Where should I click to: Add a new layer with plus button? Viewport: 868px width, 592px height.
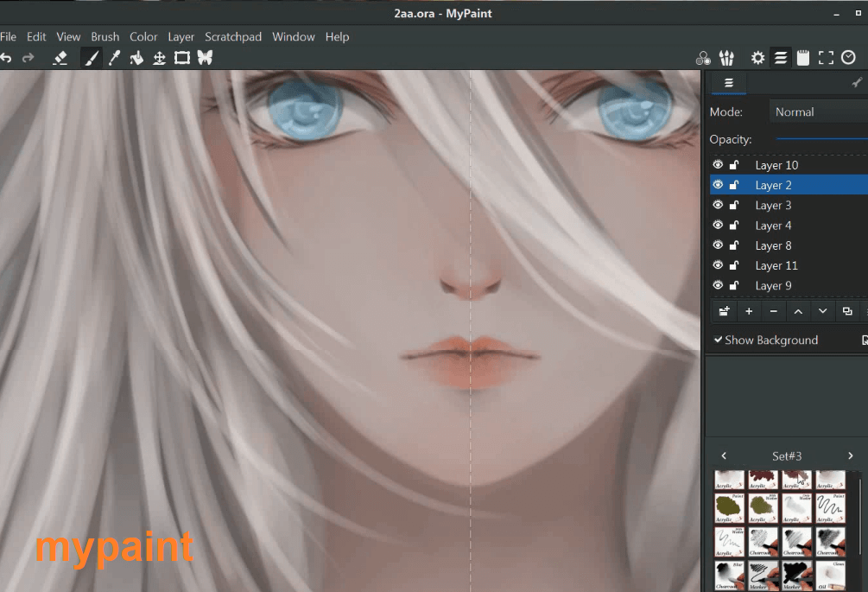[x=749, y=311]
